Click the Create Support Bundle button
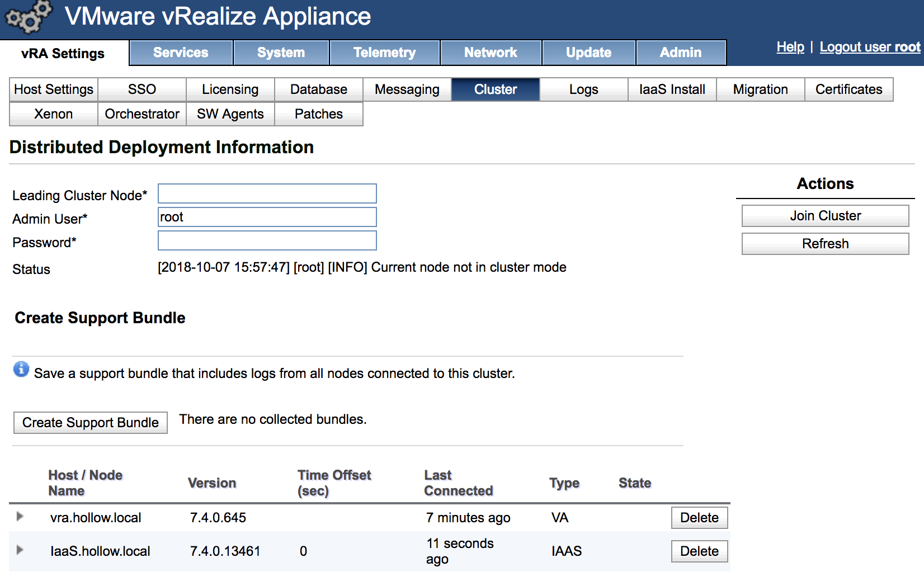 pyautogui.click(x=91, y=423)
